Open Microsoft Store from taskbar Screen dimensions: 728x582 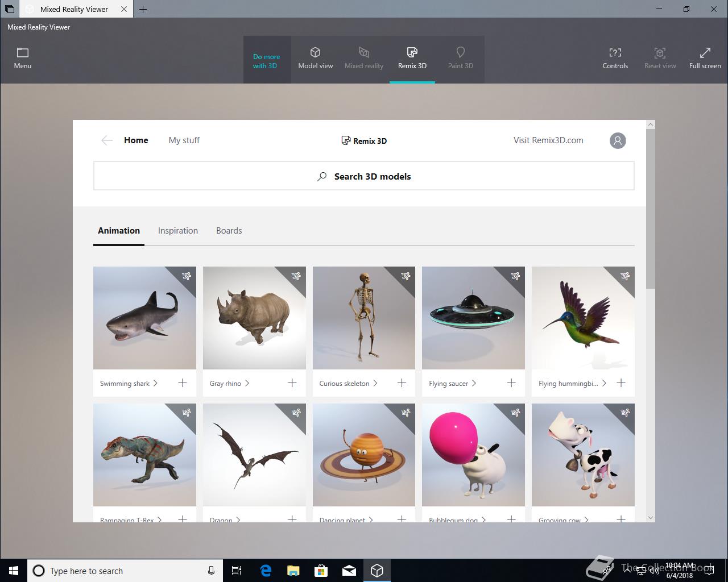[321, 571]
